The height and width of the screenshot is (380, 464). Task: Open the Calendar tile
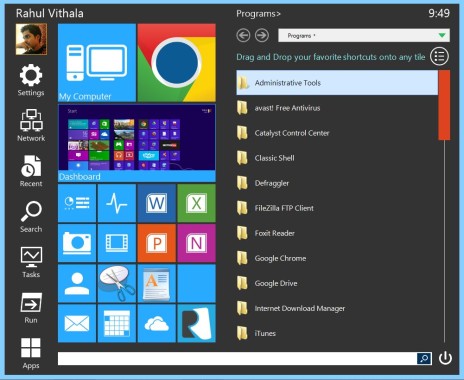(x=117, y=323)
